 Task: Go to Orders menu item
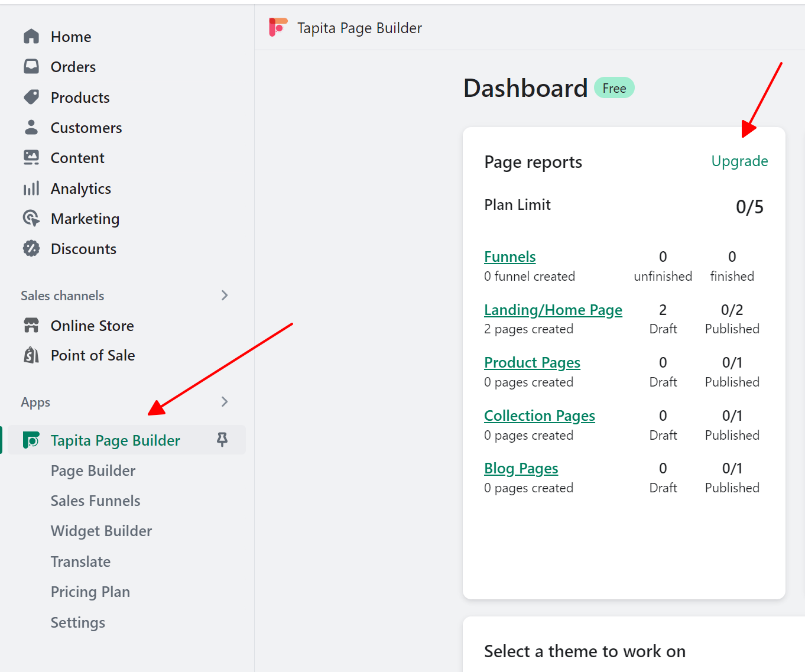point(73,67)
